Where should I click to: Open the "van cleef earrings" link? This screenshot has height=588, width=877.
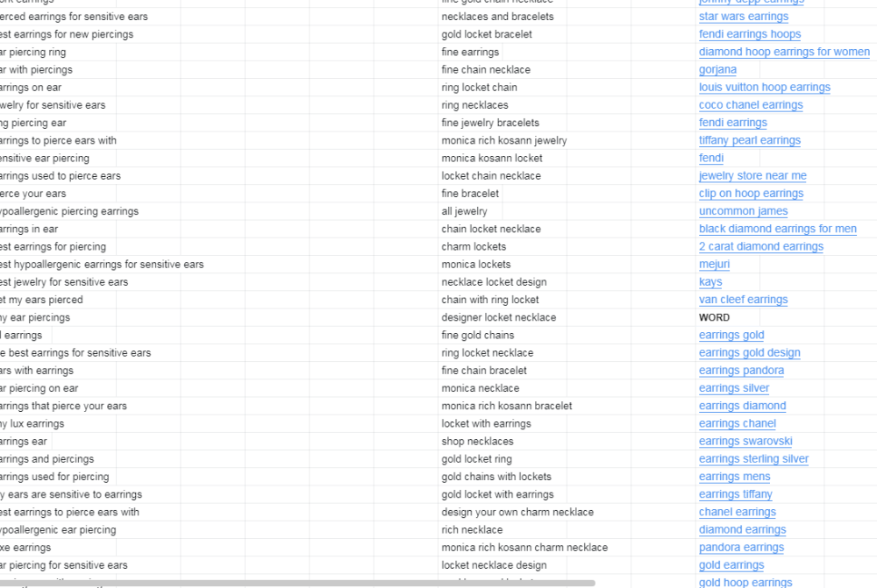pyautogui.click(x=743, y=300)
